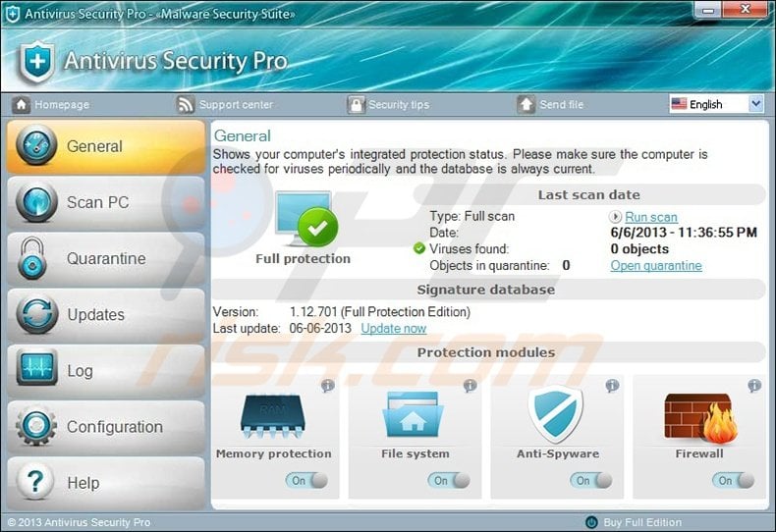Click info icon on Firewall card
This screenshot has width=776, height=532.
tap(754, 385)
